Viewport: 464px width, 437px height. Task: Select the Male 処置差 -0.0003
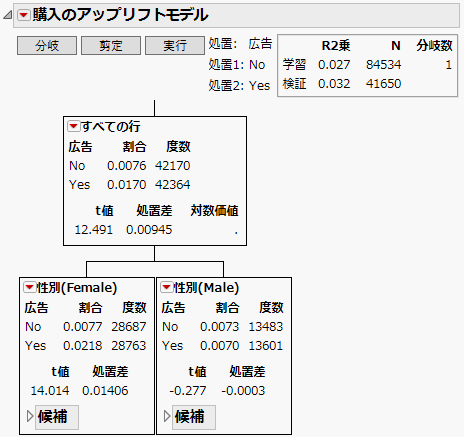(243, 391)
